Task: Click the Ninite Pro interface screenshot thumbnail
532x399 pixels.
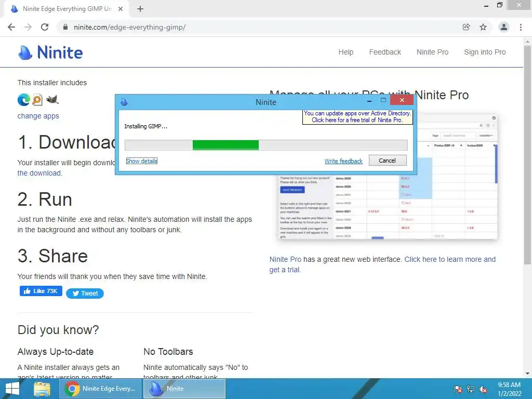Action: [388, 207]
